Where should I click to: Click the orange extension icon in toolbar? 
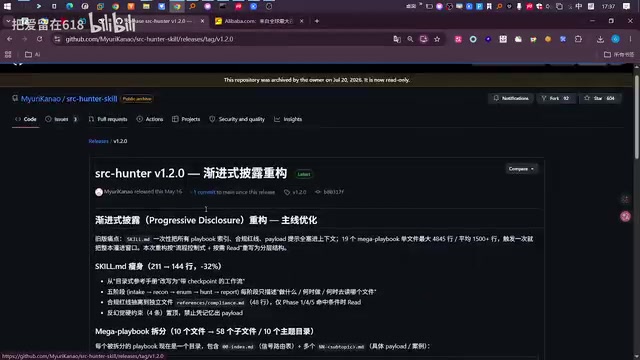click(x=548, y=39)
